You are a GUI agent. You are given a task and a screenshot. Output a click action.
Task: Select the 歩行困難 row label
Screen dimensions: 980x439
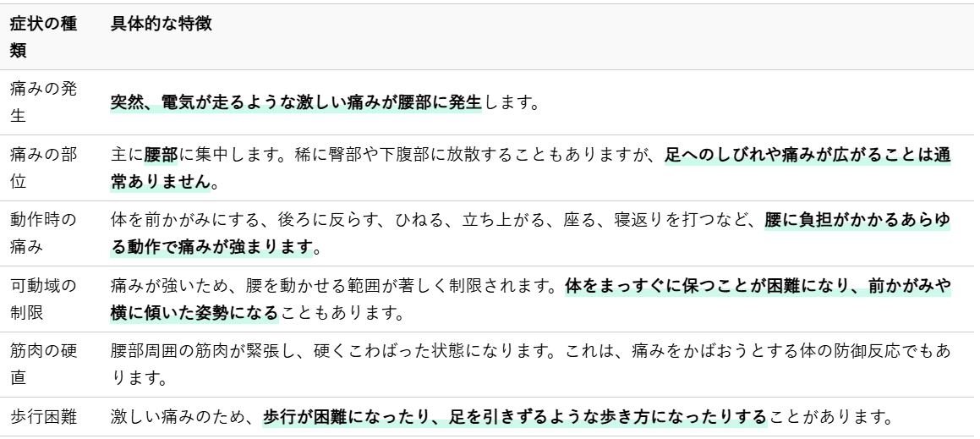point(44,416)
